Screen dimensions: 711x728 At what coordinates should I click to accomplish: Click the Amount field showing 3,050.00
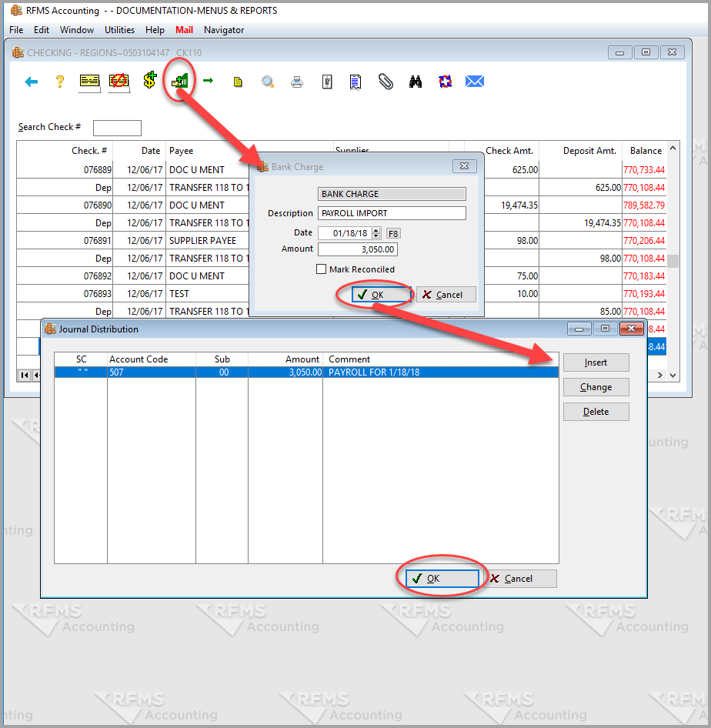[358, 249]
